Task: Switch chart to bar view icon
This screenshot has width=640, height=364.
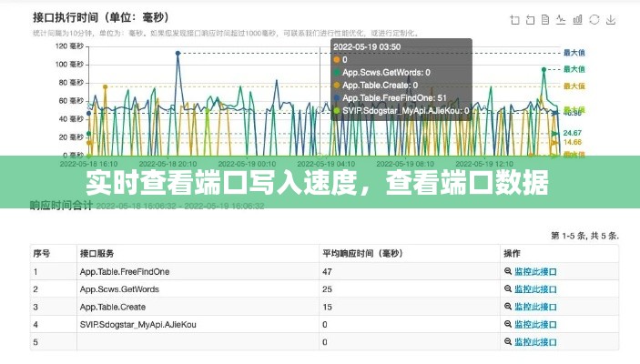Action: pyautogui.click(x=578, y=18)
